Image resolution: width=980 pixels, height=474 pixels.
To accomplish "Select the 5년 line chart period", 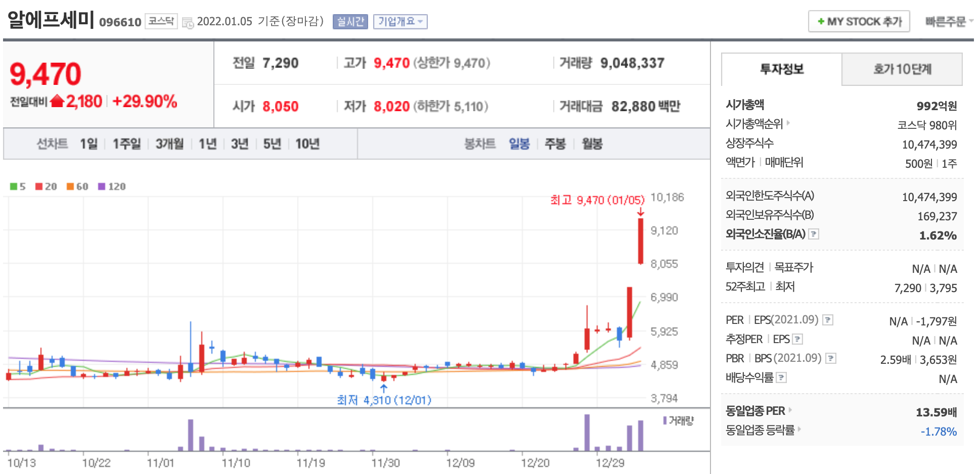I will pyautogui.click(x=272, y=144).
